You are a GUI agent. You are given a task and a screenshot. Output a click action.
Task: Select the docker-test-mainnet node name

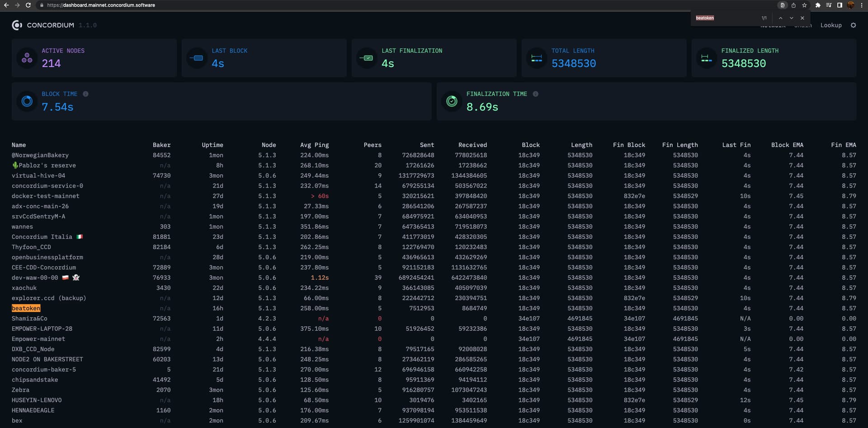click(x=45, y=196)
